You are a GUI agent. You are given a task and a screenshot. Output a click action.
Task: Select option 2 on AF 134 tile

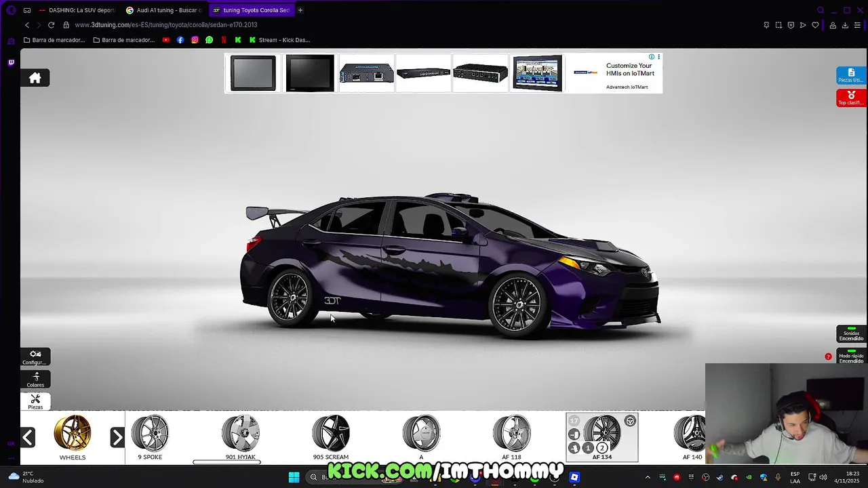pos(601,447)
